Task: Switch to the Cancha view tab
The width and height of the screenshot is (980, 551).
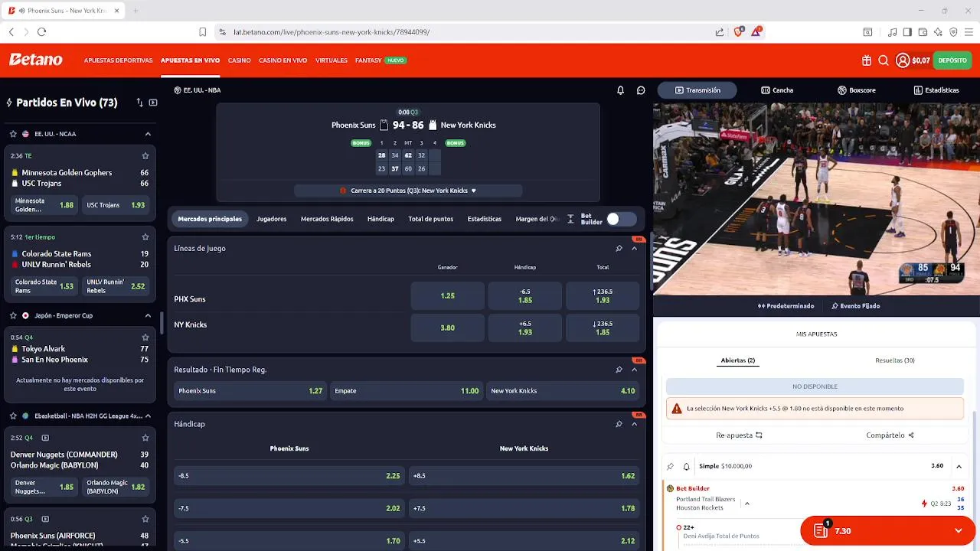Action: 777,90
